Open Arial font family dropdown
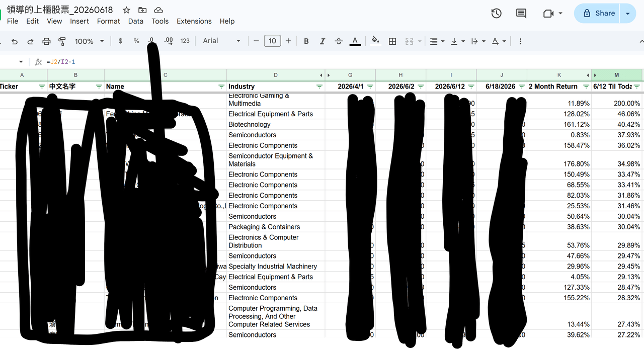The width and height of the screenshot is (644, 349). [x=221, y=41]
